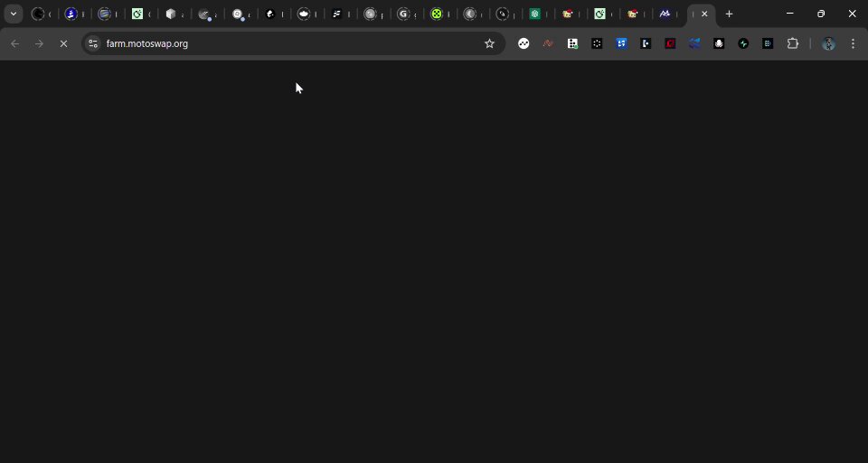
Task: Close the active farm.motoswap.org tab
Action: (704, 14)
